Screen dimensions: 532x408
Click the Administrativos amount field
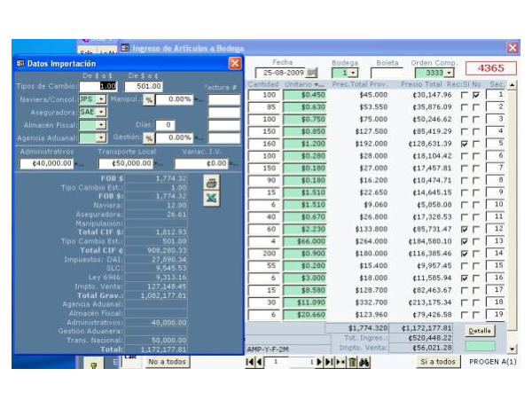pyautogui.click(x=46, y=163)
